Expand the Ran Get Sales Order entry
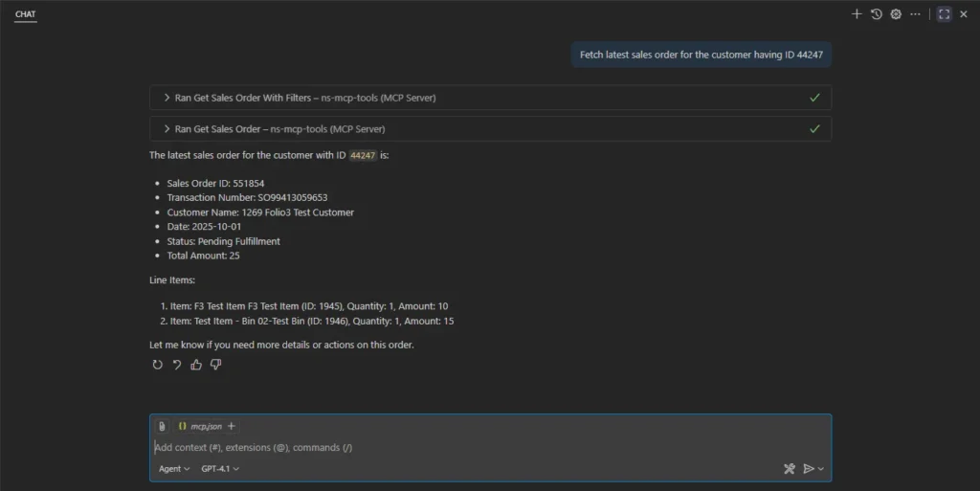This screenshot has height=491, width=980. tap(491, 128)
